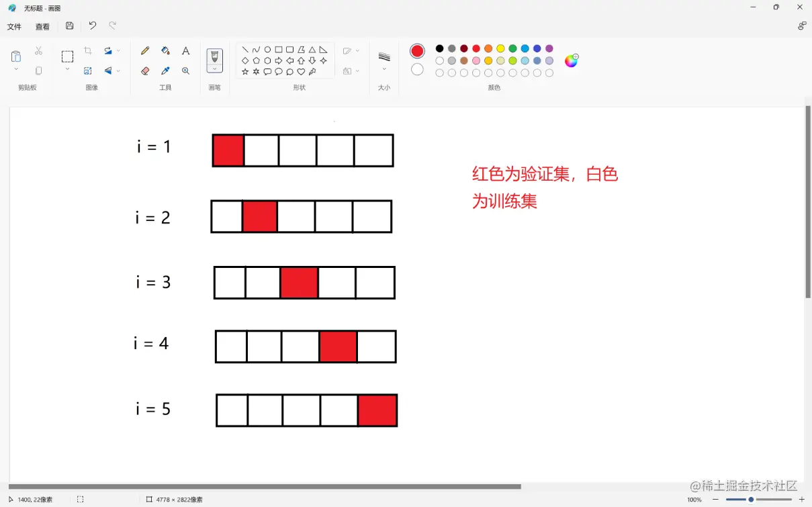Select the Diamond shape
Viewport: 812px width, 507px height.
click(245, 60)
